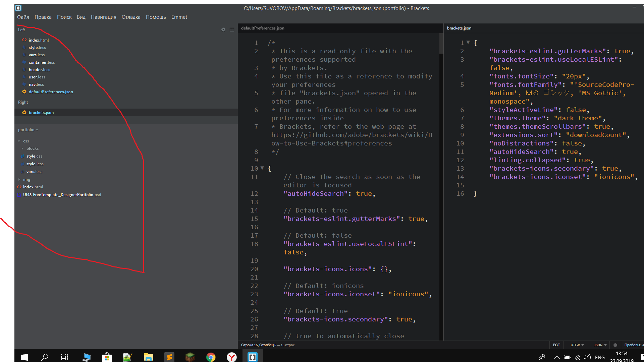
Task: Open style.css in project tree
Action: [34, 156]
